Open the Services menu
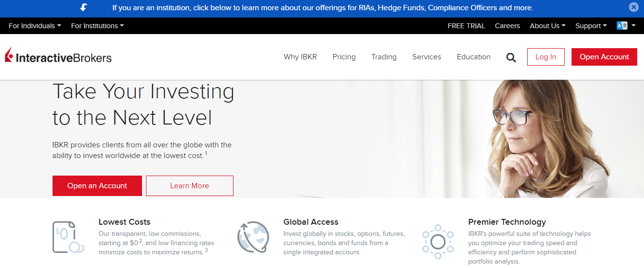Screen dimensions: 644x268 tap(427, 57)
